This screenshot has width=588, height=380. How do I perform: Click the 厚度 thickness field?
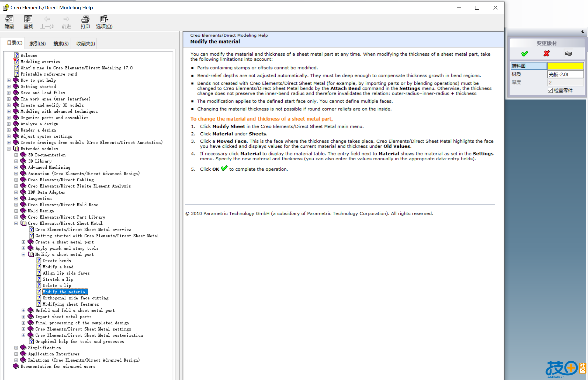coord(565,82)
